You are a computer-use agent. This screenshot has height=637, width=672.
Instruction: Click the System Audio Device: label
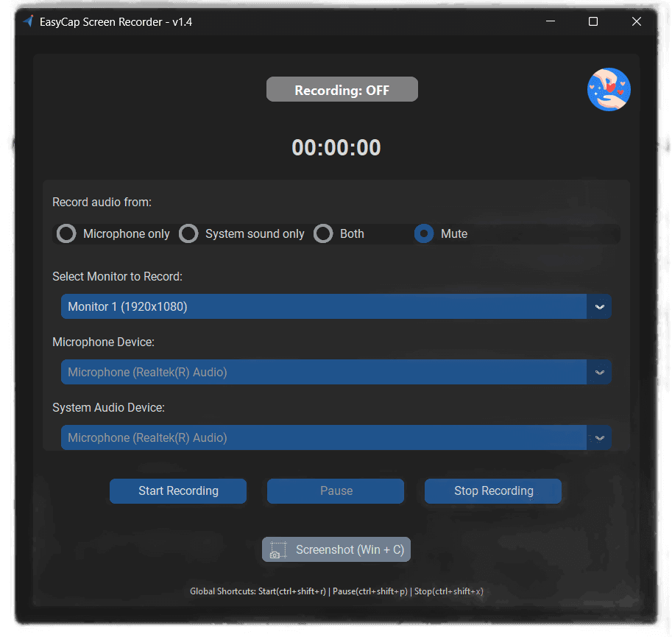108,408
